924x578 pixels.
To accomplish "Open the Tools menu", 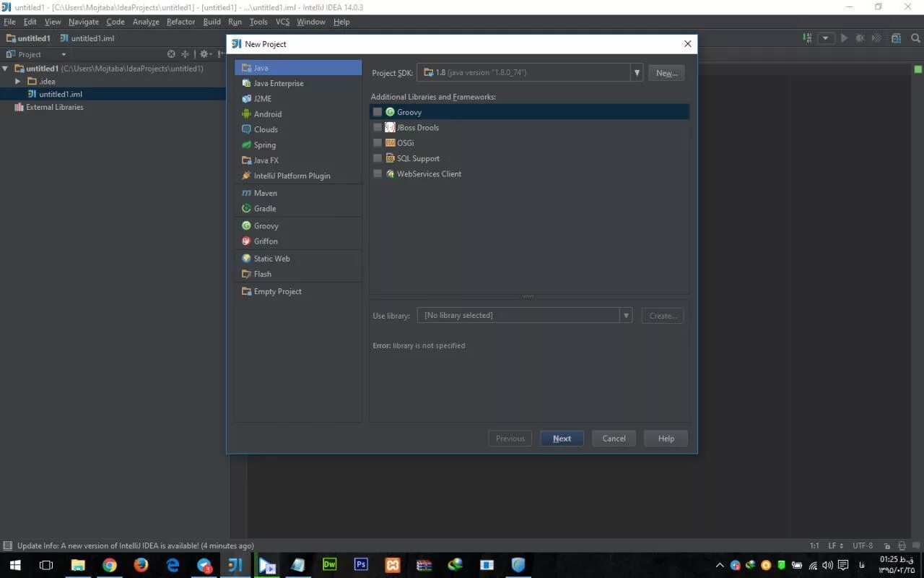I will coord(258,22).
